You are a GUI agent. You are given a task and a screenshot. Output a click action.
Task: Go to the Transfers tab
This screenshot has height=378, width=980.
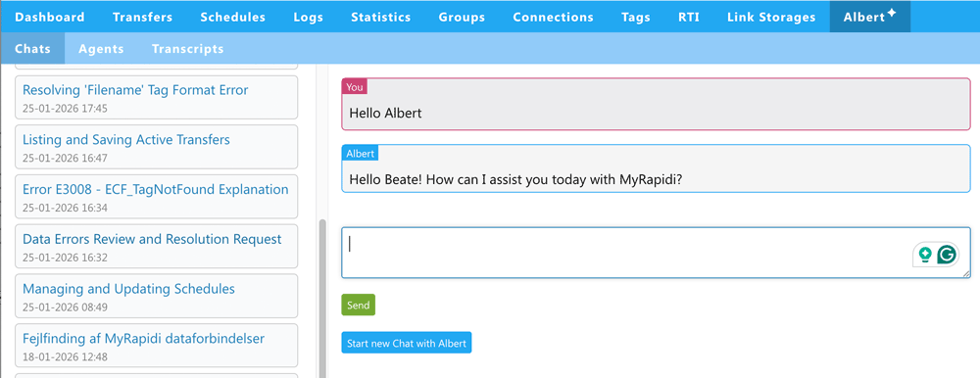tap(142, 17)
